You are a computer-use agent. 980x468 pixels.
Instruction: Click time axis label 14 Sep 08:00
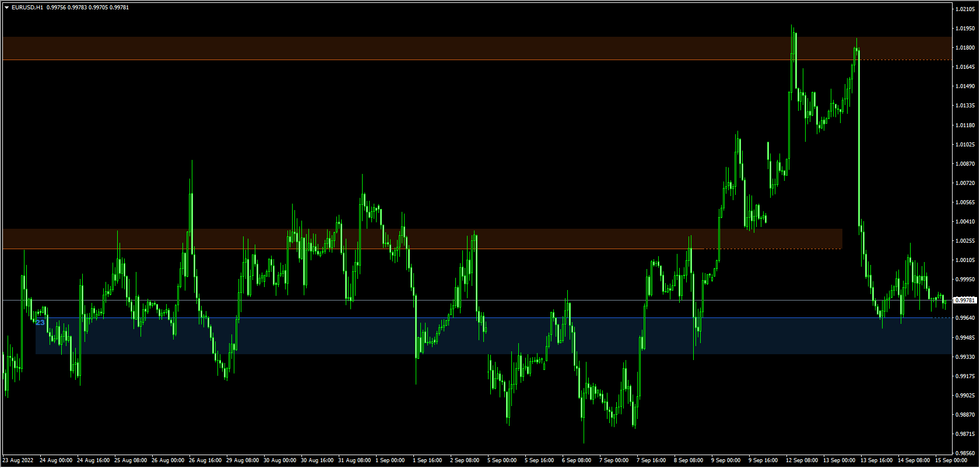914,460
